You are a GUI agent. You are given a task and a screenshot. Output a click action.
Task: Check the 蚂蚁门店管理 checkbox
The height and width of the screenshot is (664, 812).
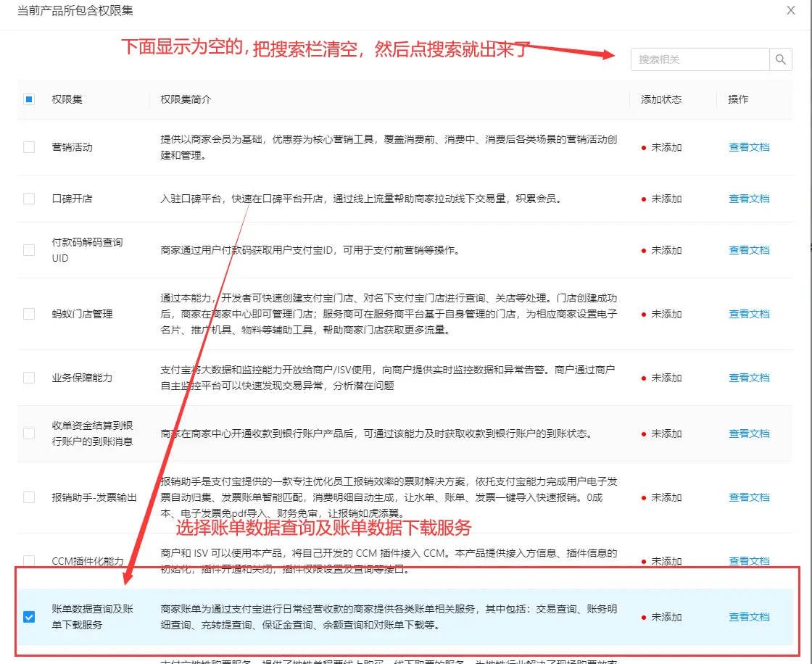tap(29, 314)
